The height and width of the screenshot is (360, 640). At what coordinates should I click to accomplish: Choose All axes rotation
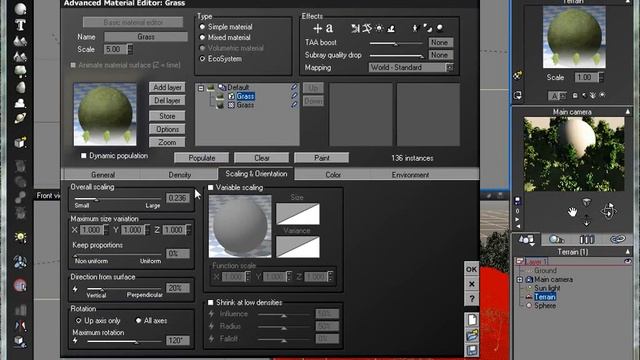point(138,320)
